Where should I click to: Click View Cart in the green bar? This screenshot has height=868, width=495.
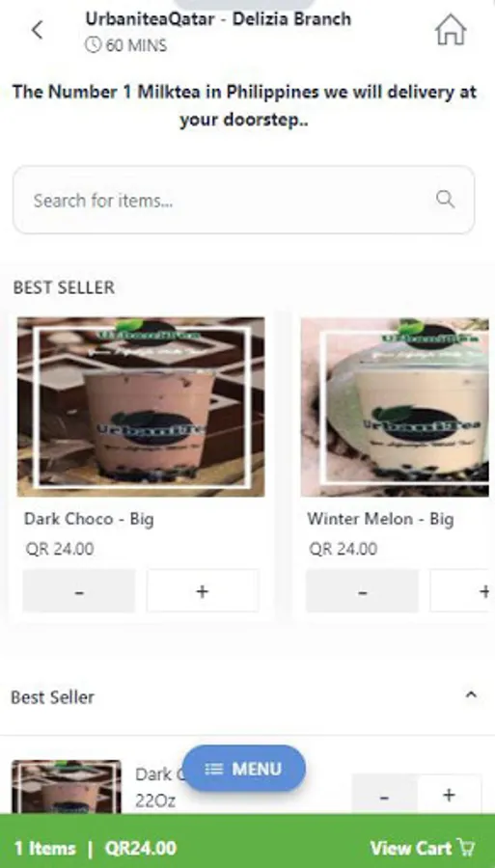[423, 848]
